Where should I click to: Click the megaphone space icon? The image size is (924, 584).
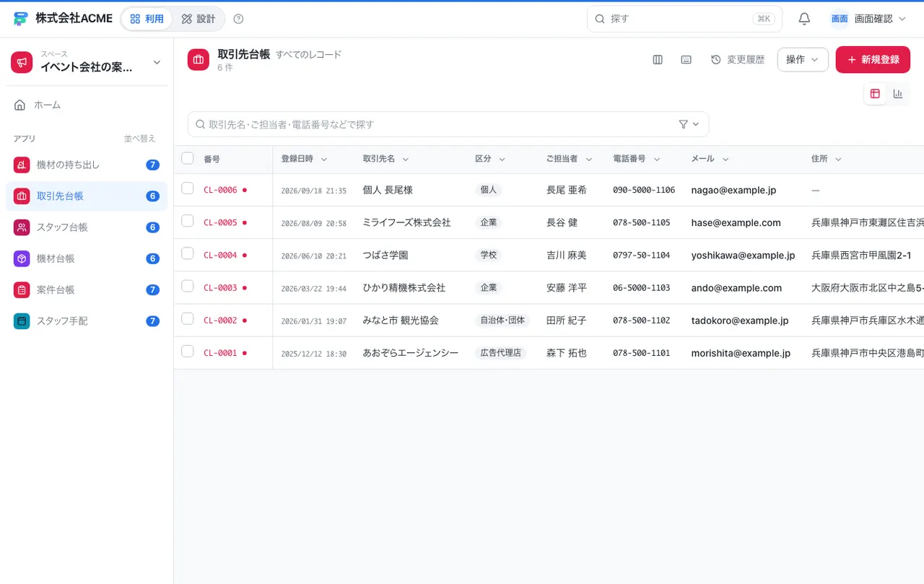[x=22, y=63]
